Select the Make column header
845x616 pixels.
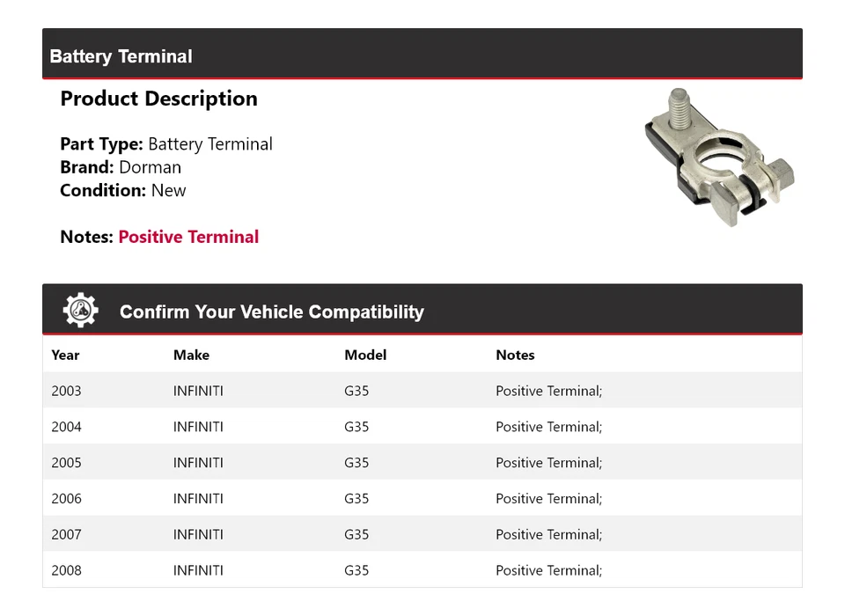pyautogui.click(x=191, y=355)
